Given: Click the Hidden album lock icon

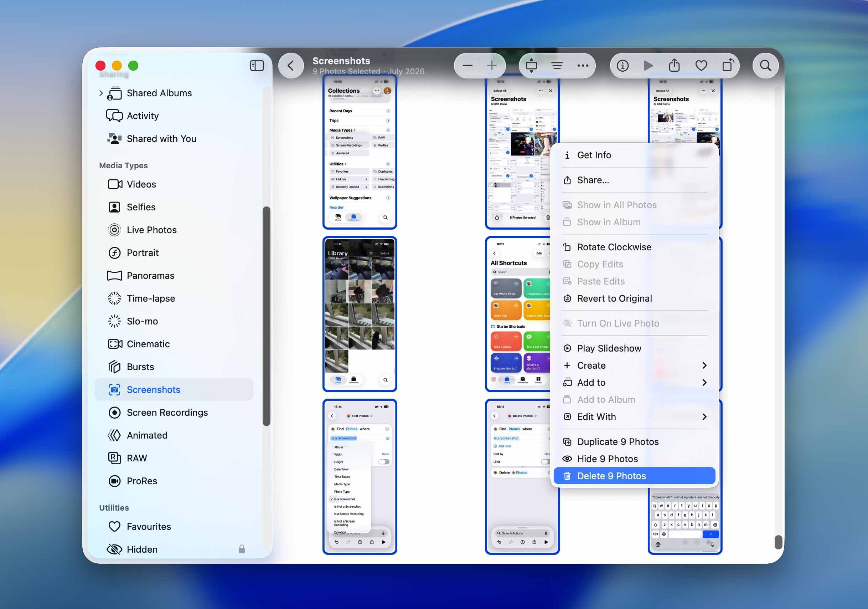Looking at the screenshot, I should pyautogui.click(x=242, y=549).
